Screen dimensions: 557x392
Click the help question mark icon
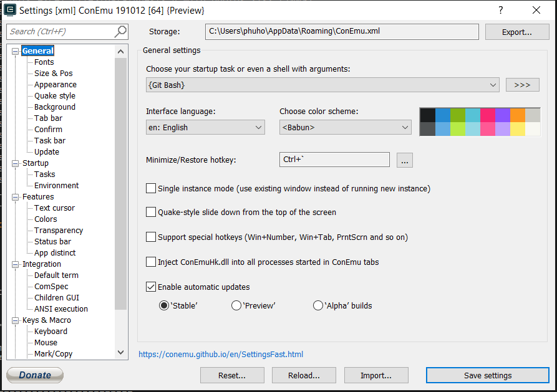pyautogui.click(x=501, y=9)
